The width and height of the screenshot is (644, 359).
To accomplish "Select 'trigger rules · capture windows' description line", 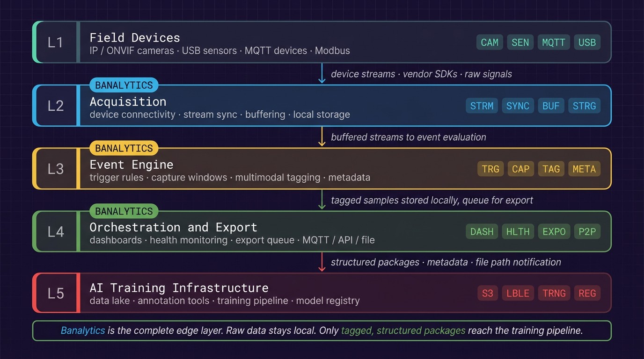I will [230, 178].
